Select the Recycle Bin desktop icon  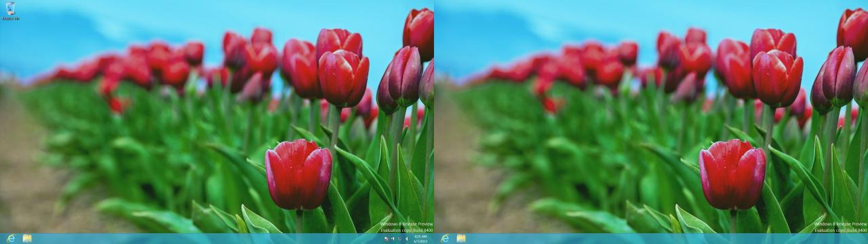click(10, 10)
